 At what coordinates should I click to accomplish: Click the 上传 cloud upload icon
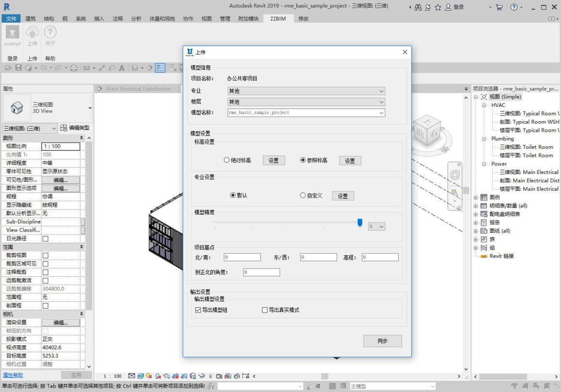(32, 32)
